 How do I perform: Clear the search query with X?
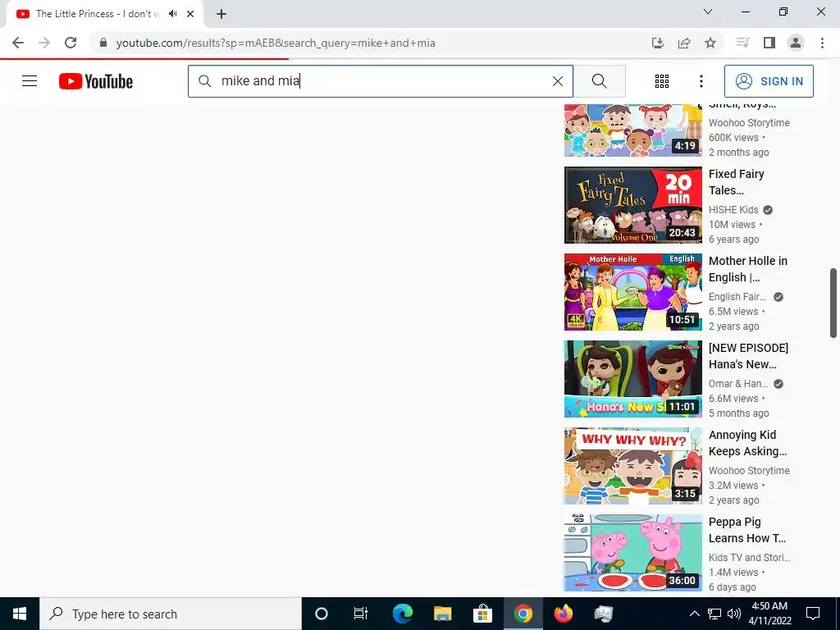tap(557, 81)
